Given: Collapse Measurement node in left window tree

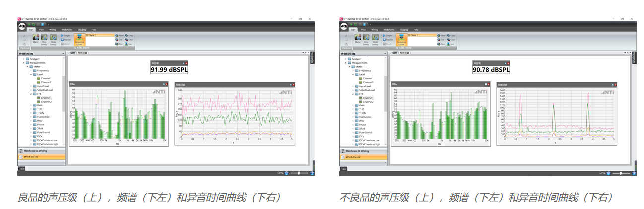Looking at the screenshot, I should 24,63.
